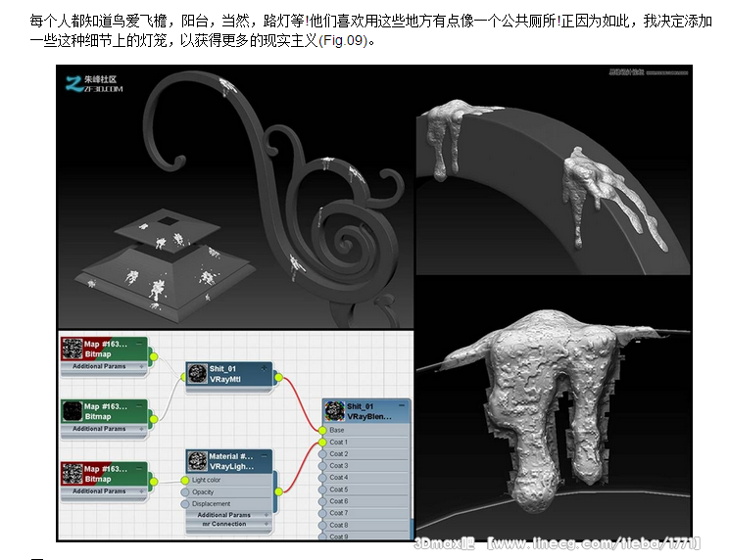The width and height of the screenshot is (729, 560).
Task: Expand the mr Connection rollout
Action: pos(267,524)
